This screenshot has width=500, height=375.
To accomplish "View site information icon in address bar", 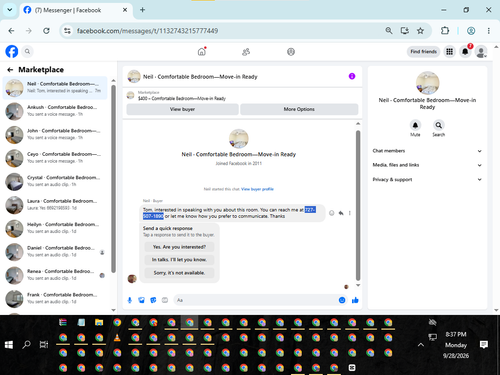I will coord(67,31).
